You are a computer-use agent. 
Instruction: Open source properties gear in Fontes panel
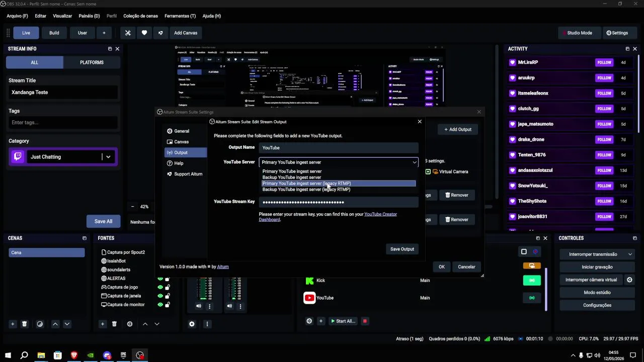[x=130, y=324]
